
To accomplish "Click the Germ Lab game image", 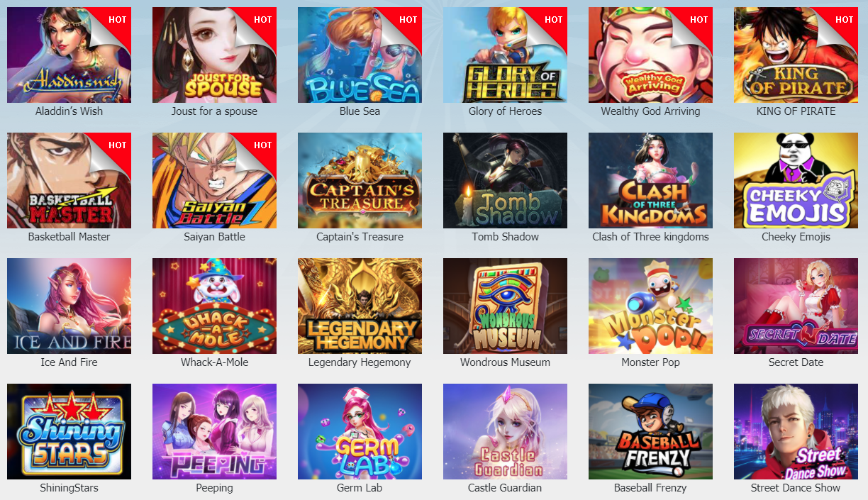I will pos(360,431).
